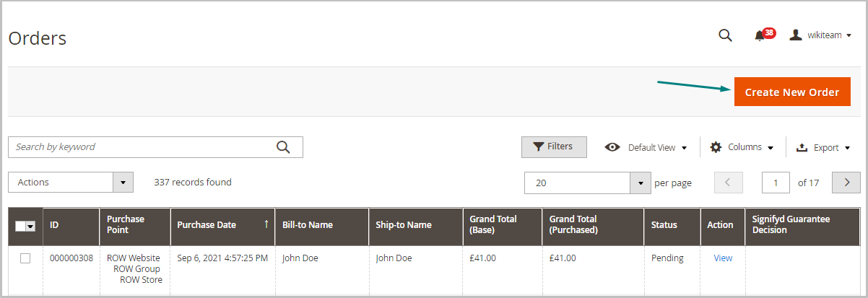This screenshot has width=868, height=298.
Task: Click the magnifier search icon in page header
Action: [725, 35]
